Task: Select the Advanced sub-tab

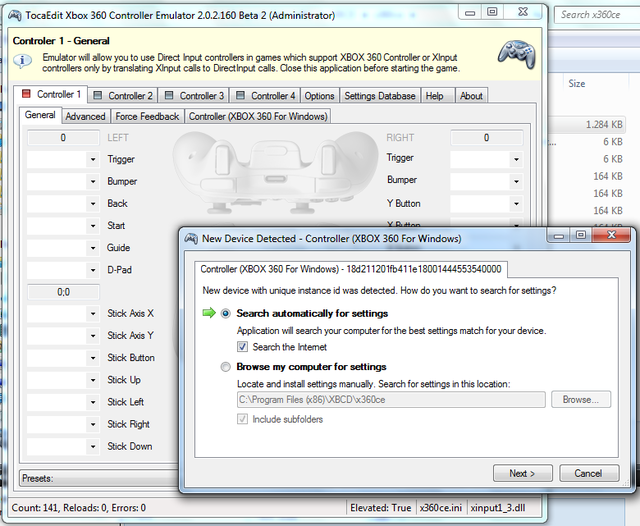Action: point(85,116)
